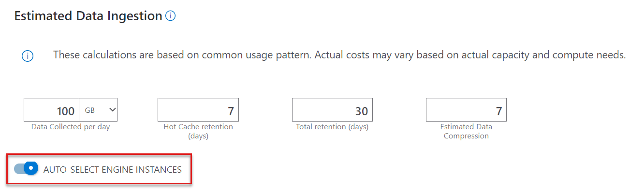
Task: Click the 'Data Collected per day' caption
Action: [71, 127]
